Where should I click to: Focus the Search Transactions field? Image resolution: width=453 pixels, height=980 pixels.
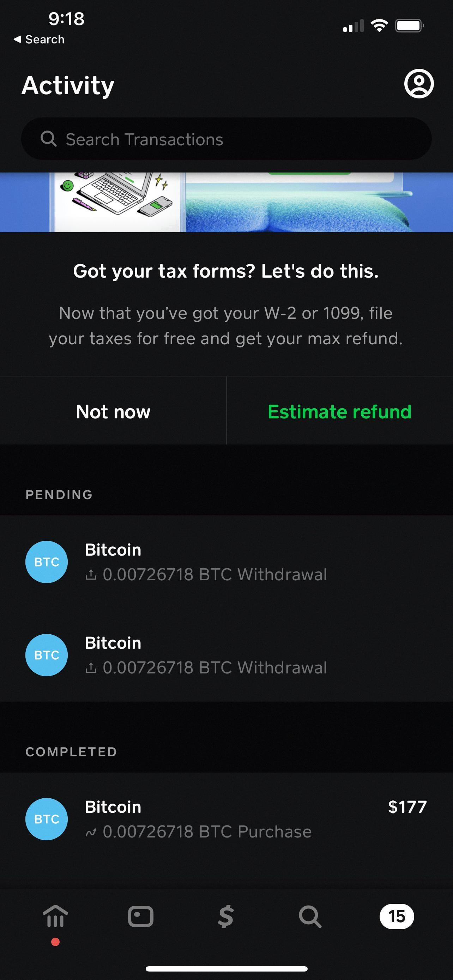236,139
